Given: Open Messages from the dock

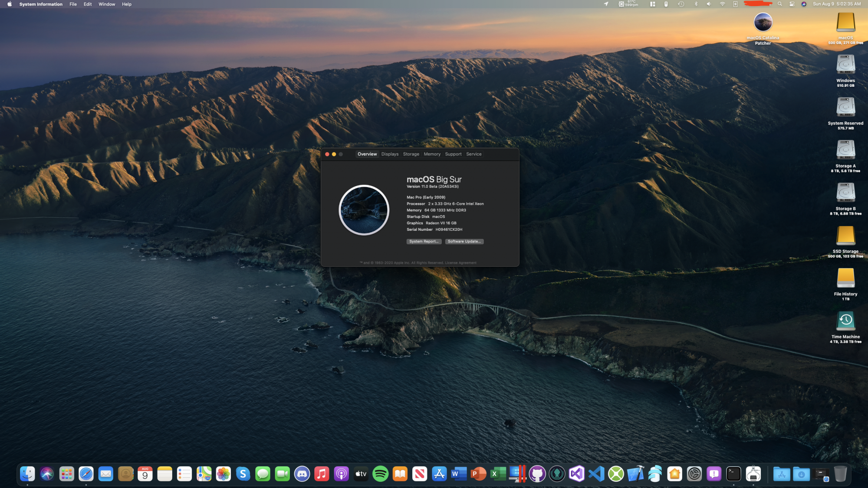Looking at the screenshot, I should coord(263,474).
